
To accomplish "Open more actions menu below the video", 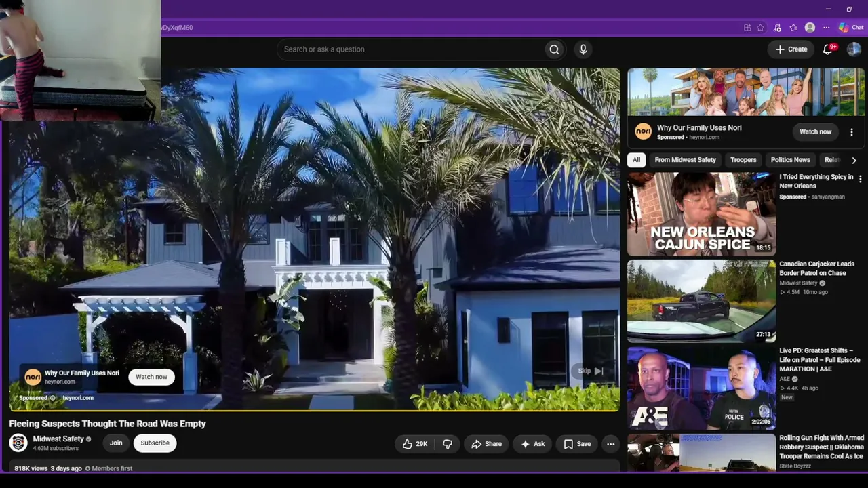I will pos(610,444).
